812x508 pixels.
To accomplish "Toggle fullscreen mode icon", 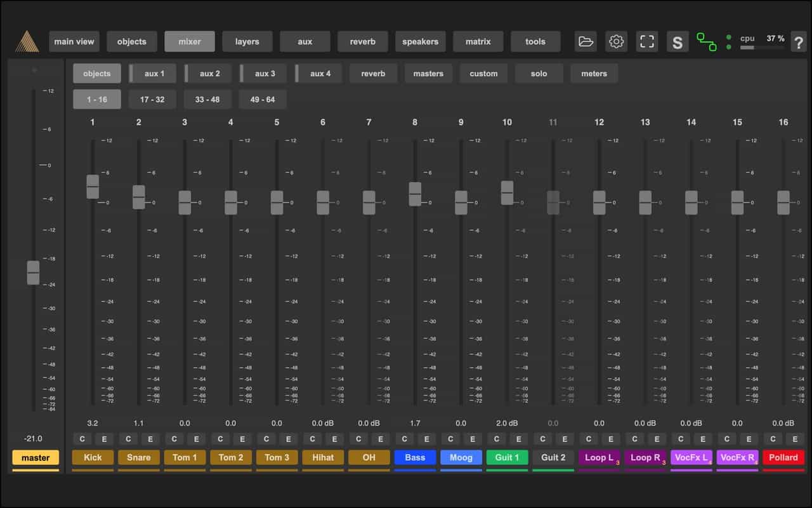I will 646,42.
